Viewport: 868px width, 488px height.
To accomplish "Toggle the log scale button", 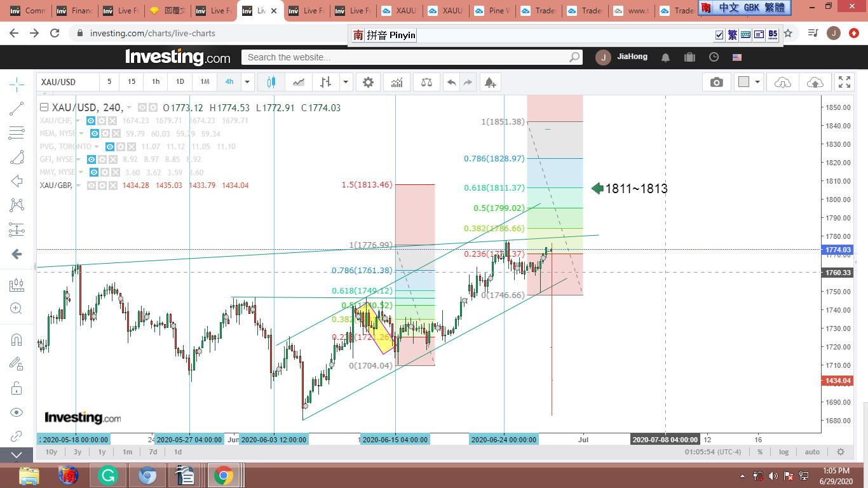I will [784, 452].
